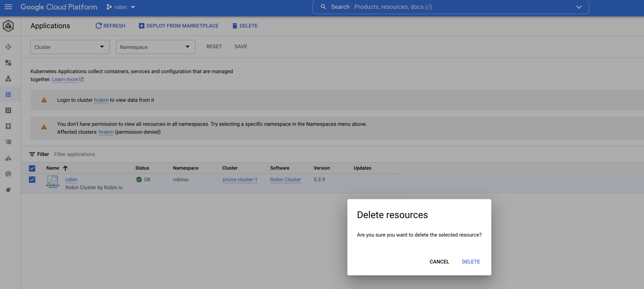
Task: Open the hamburger navigation menu
Action: click(8, 7)
